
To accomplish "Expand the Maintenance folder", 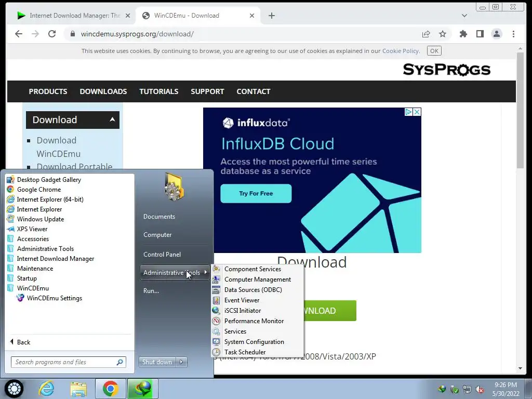I will tap(30, 269).
